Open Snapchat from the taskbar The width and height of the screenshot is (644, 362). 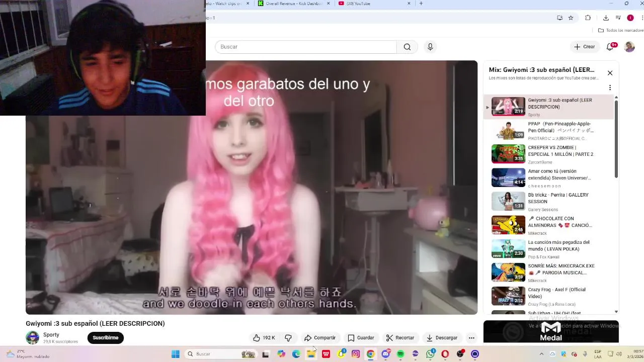(341, 354)
